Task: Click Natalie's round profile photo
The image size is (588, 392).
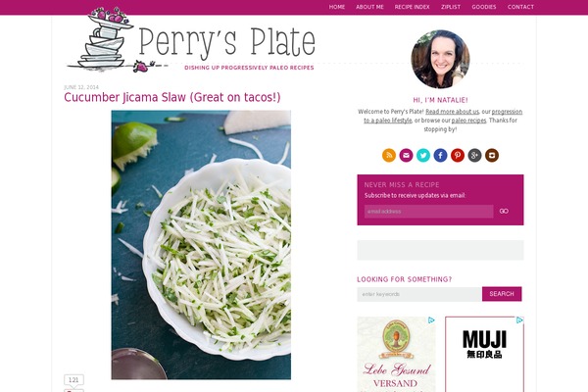Action: pos(440,59)
